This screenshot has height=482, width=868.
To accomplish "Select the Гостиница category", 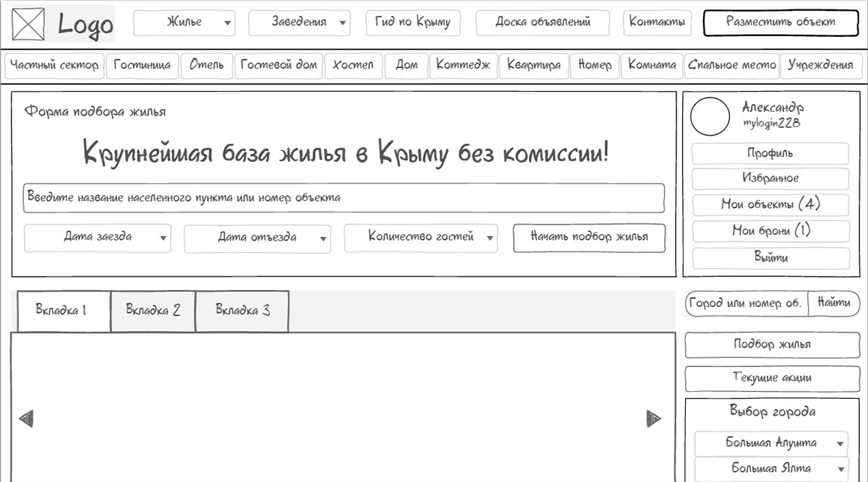I will (142, 66).
